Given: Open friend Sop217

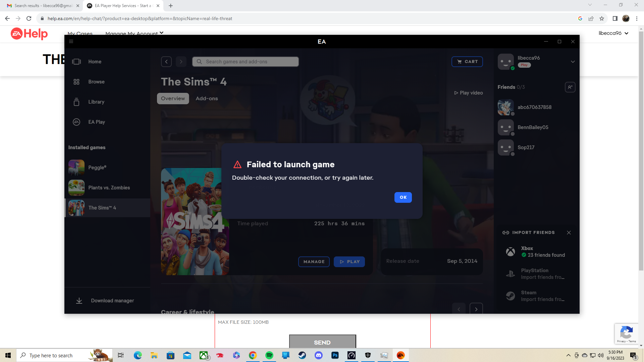Looking at the screenshot, I should (x=536, y=147).
